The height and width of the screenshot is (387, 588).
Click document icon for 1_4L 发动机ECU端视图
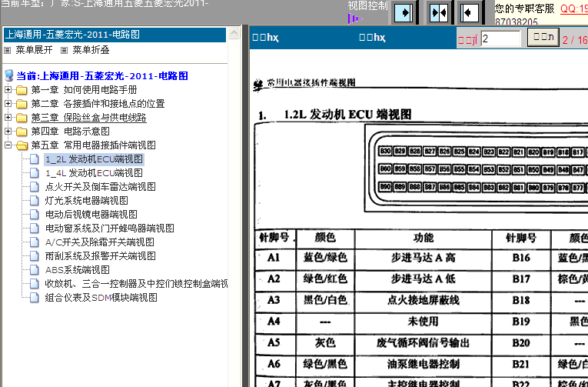(35, 173)
